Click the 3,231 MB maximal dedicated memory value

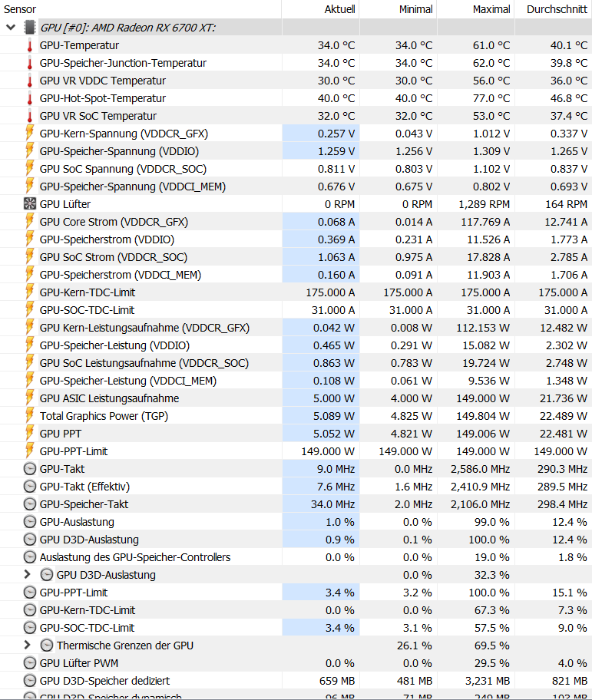click(487, 681)
